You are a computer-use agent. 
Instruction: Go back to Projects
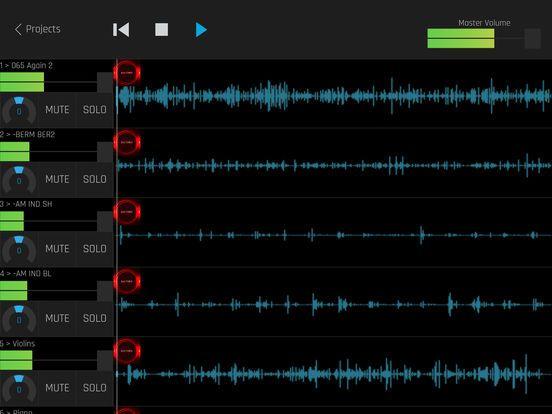coord(37,29)
